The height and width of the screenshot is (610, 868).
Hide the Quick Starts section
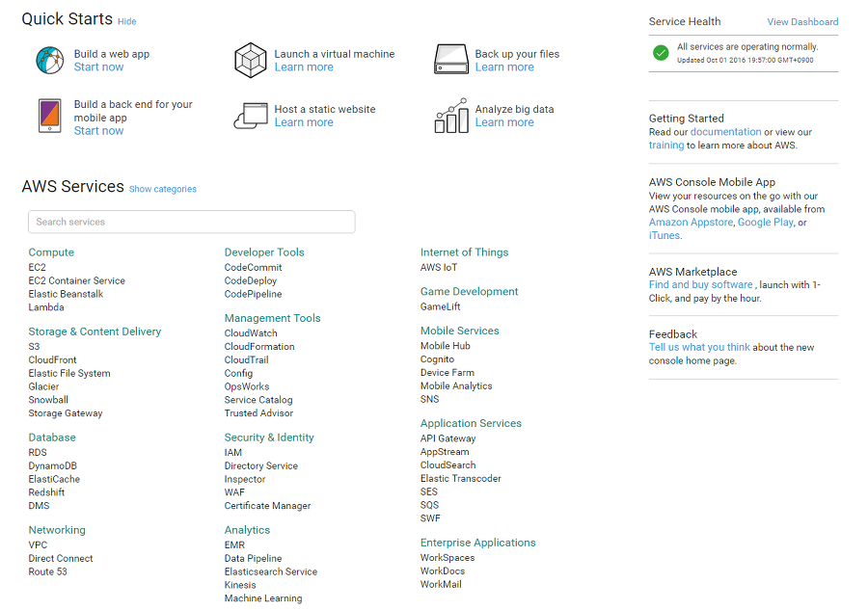(x=126, y=21)
